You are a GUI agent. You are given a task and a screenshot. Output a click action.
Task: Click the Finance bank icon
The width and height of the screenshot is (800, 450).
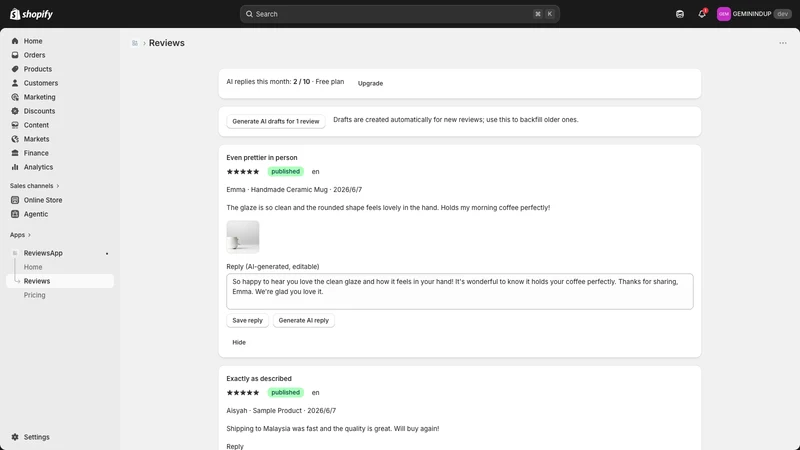tap(15, 153)
